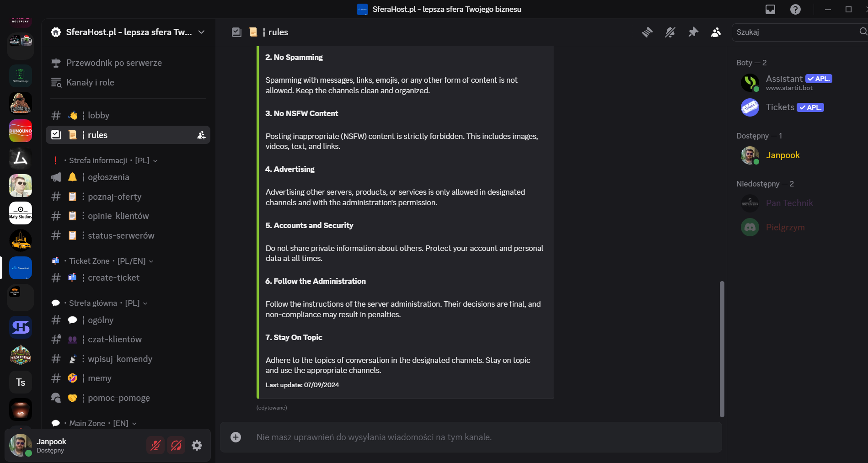This screenshot has width=868, height=463.
Task: Open notification settings bell icon
Action: click(670, 32)
